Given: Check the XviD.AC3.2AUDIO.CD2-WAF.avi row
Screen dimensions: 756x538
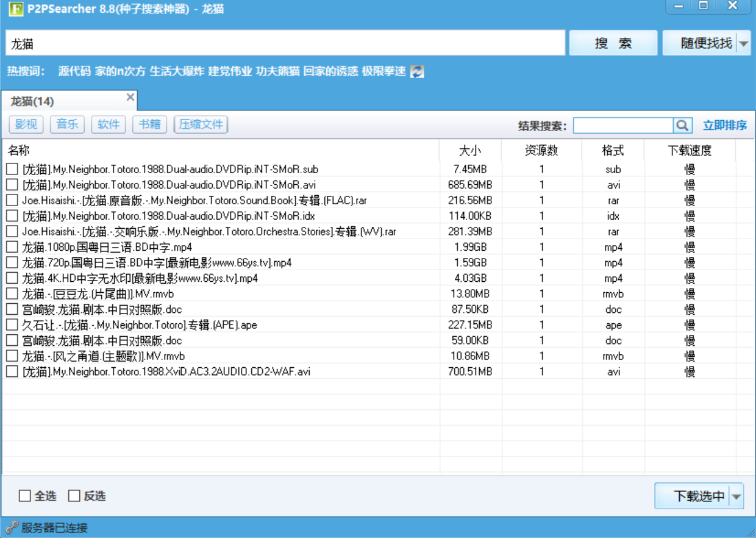Looking at the screenshot, I should (x=12, y=371).
